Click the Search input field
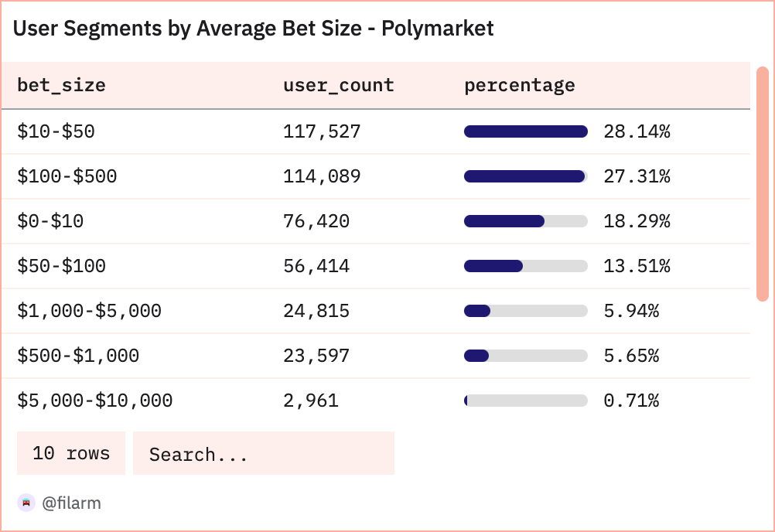The width and height of the screenshot is (775, 532). tap(263, 453)
